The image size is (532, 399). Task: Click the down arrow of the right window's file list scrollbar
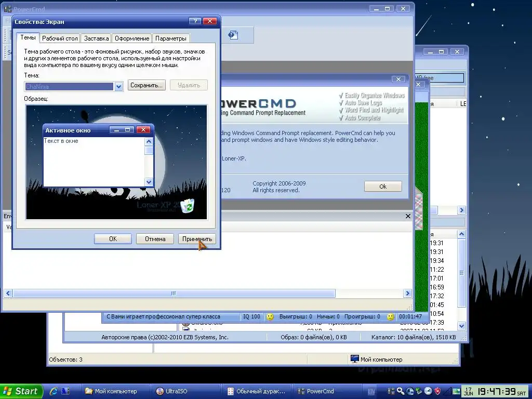coord(461,326)
